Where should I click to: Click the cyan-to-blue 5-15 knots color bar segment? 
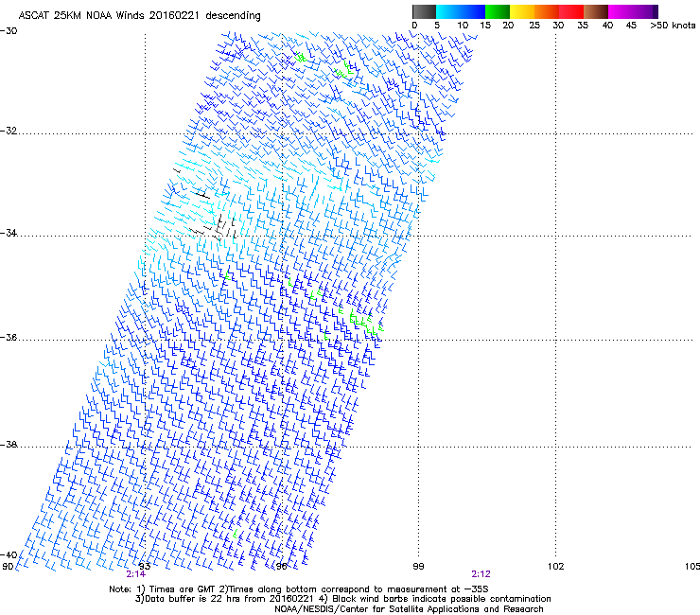461,11
